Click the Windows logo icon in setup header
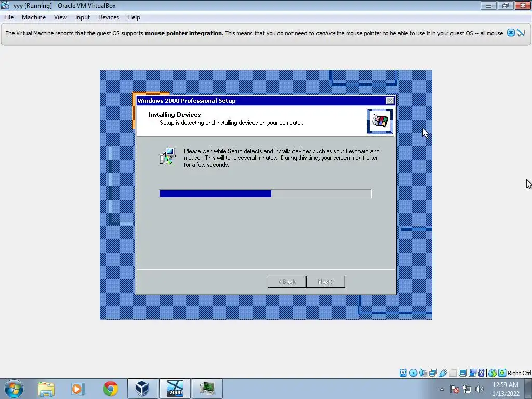Image resolution: width=532 pixels, height=399 pixels. pos(380,121)
